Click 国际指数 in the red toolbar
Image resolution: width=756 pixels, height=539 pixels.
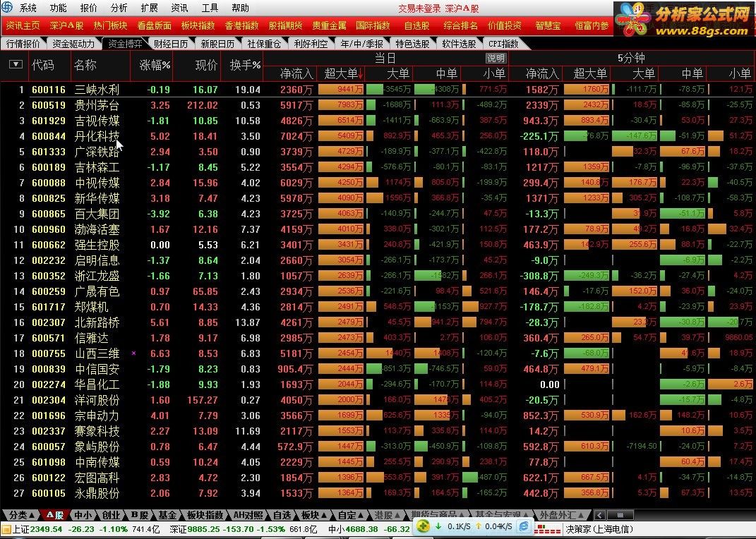(x=373, y=25)
